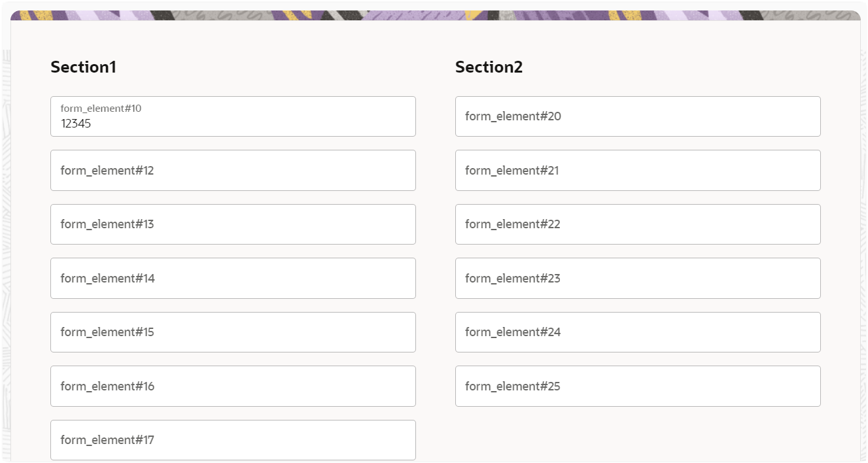Click the form_element#10 field containing 12345

[233, 116]
